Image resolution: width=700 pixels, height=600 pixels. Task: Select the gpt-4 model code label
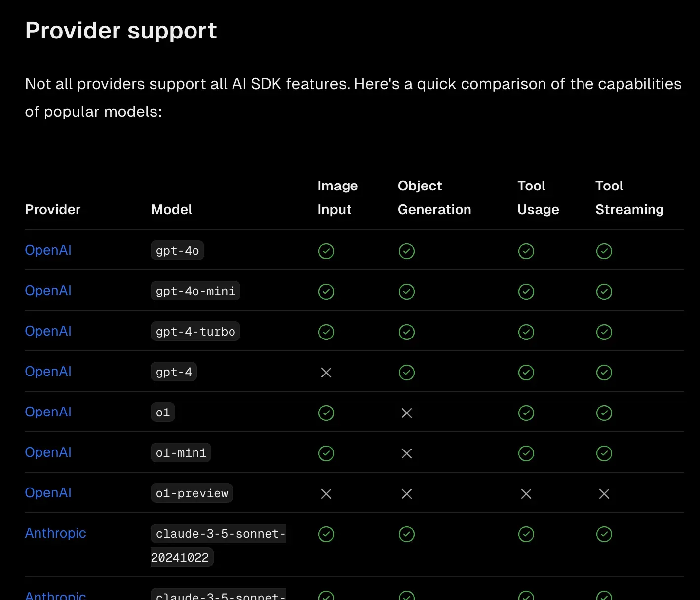(174, 372)
